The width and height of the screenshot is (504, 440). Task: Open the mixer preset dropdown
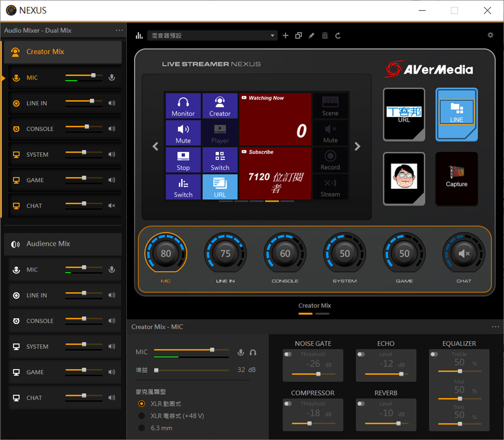pos(212,35)
